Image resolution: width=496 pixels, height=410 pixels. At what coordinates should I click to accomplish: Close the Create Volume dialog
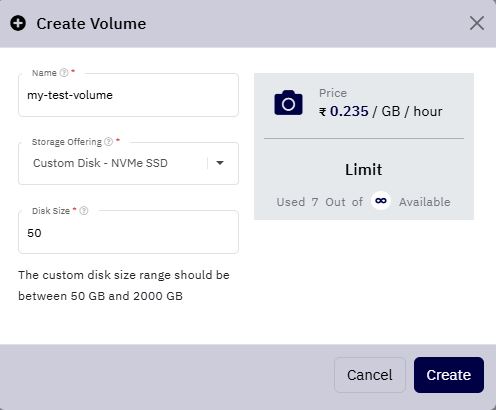click(x=477, y=23)
